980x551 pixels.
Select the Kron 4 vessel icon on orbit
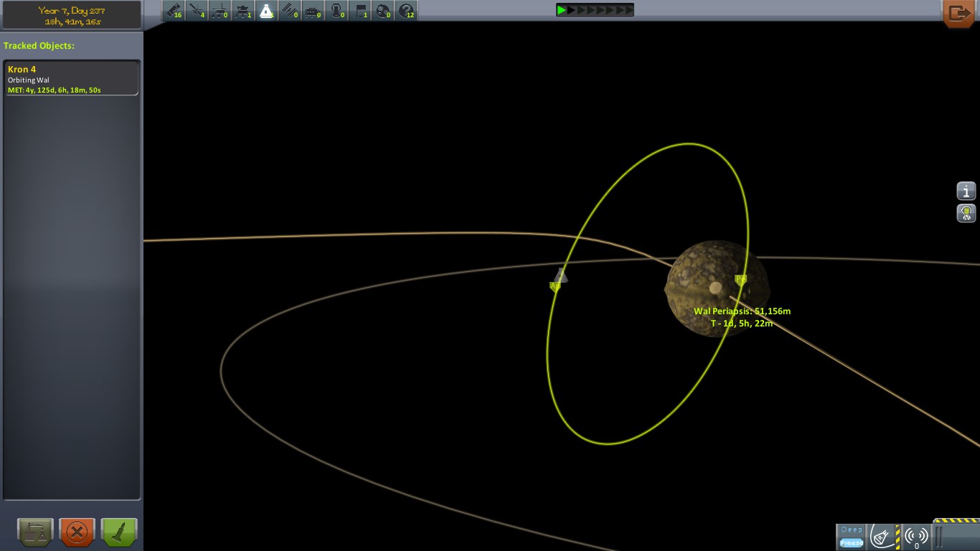[x=560, y=275]
